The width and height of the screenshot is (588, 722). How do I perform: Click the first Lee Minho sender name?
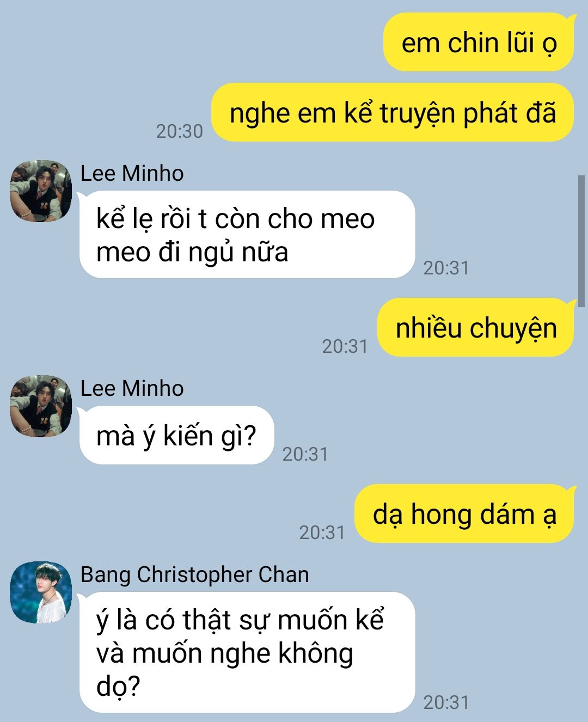132,173
